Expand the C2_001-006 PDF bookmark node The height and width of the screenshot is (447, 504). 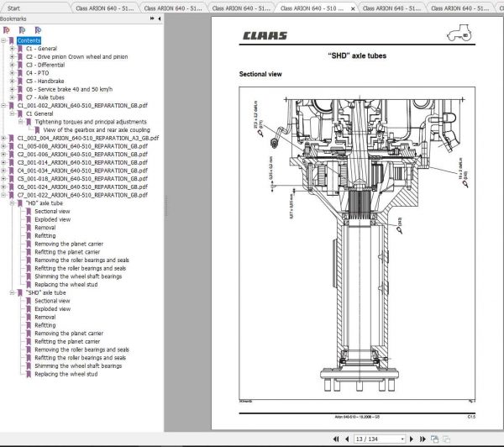[3, 155]
